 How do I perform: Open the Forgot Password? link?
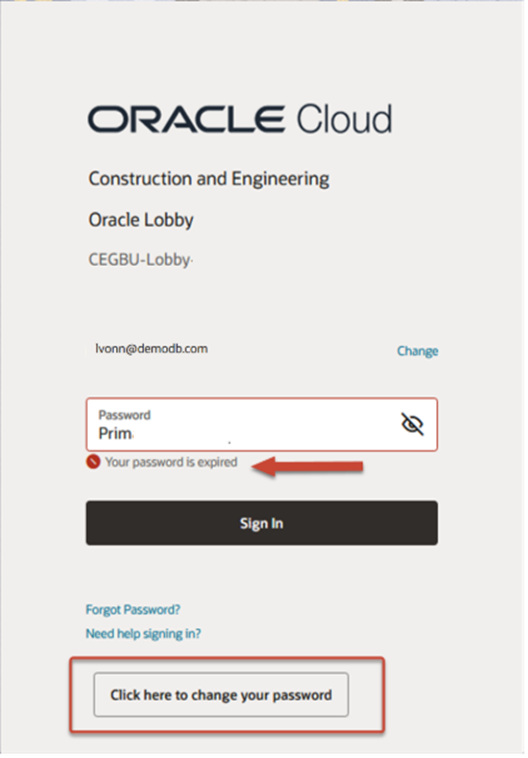133,609
